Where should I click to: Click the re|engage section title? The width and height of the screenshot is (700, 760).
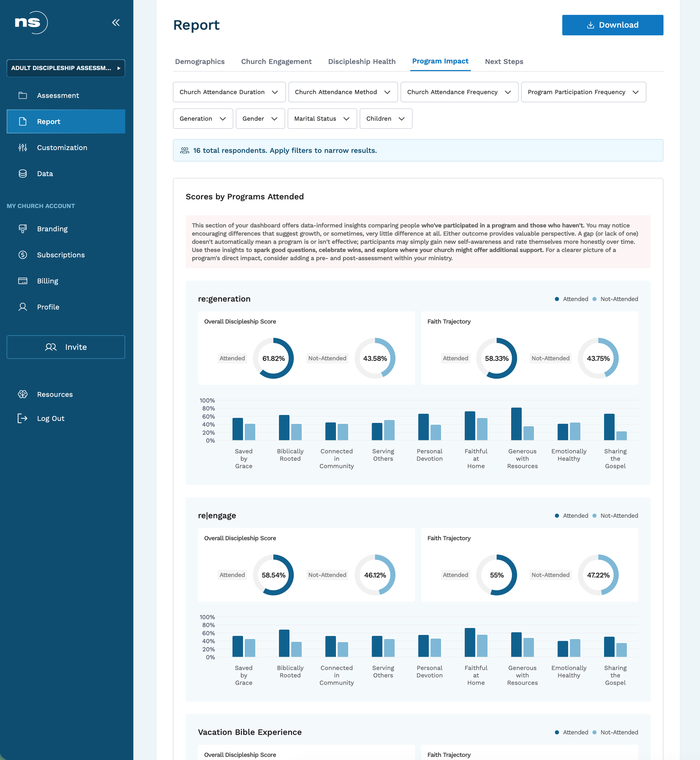(217, 516)
